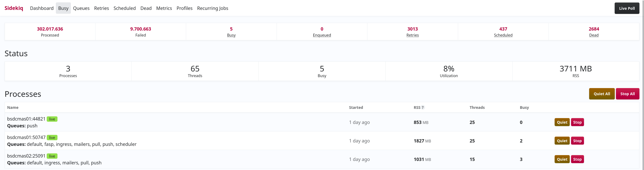
Task: Navigate to Recurring Jobs tab
Action: (x=212, y=8)
